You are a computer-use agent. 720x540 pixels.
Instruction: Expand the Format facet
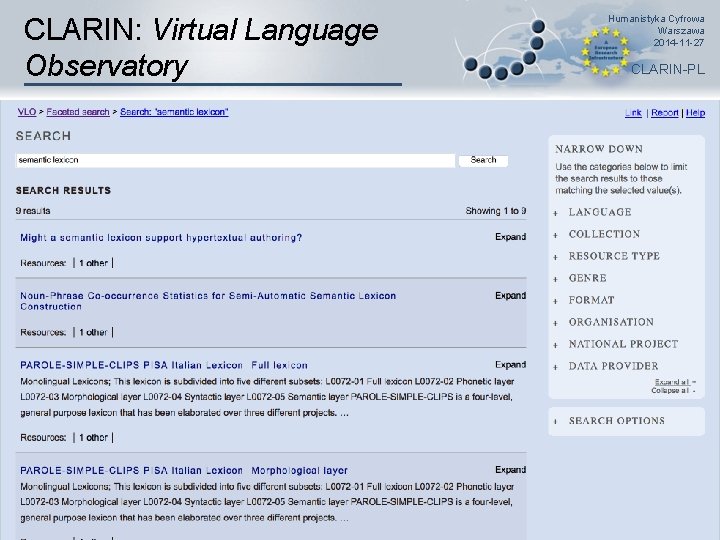point(591,300)
